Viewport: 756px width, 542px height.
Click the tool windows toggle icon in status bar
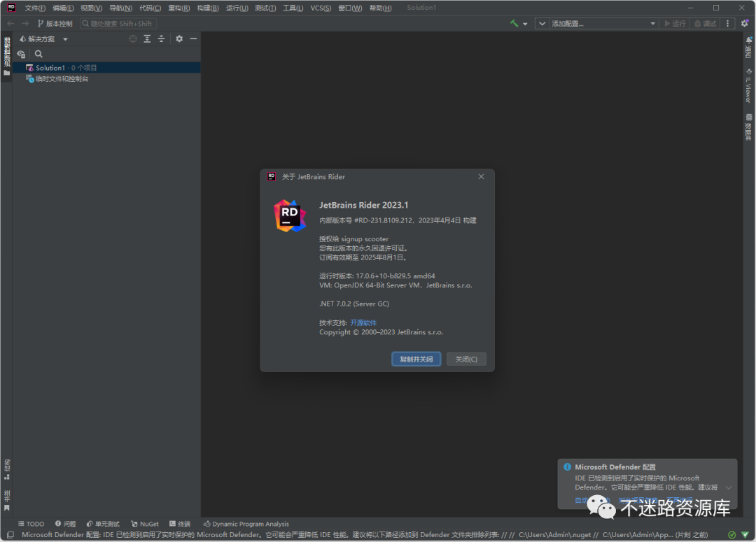coord(10,535)
